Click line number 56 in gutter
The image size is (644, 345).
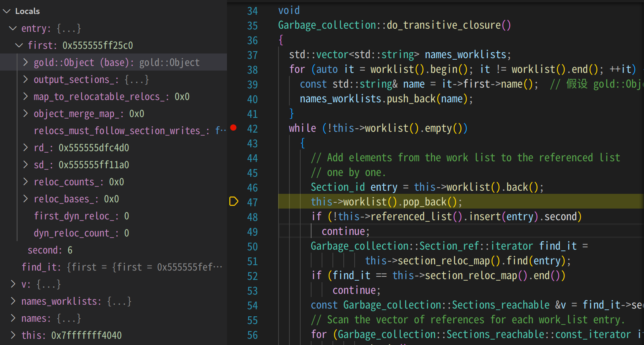[253, 335]
